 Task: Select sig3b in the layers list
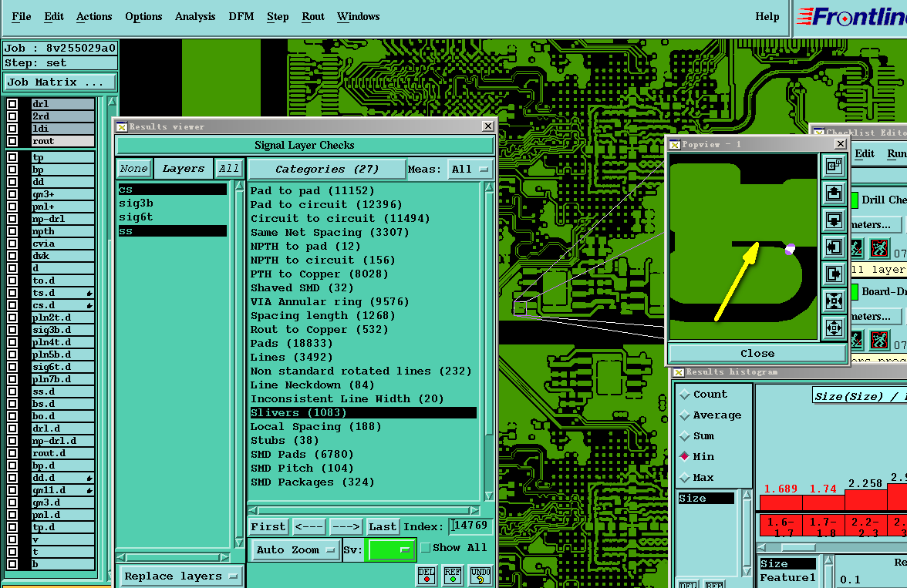pyautogui.click(x=173, y=203)
